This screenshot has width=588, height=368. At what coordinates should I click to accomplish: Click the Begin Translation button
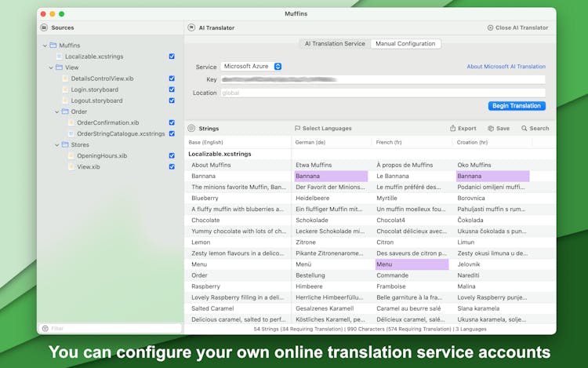click(517, 106)
